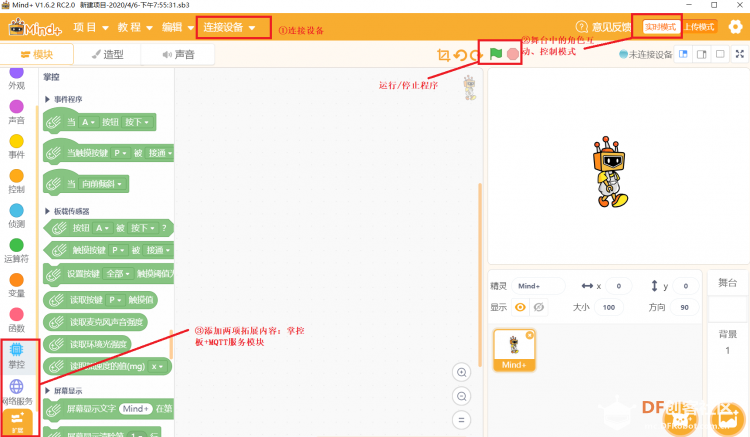Open the 教程 menu

(135, 27)
